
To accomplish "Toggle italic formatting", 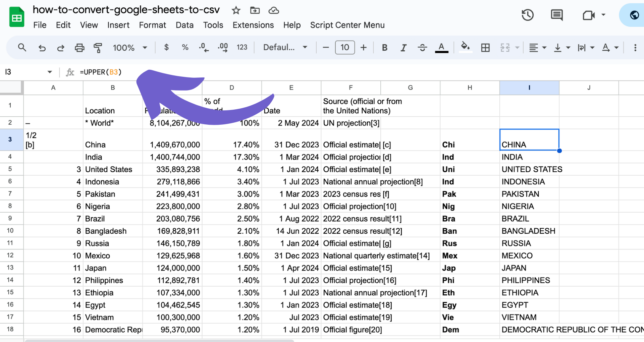I will click(403, 47).
